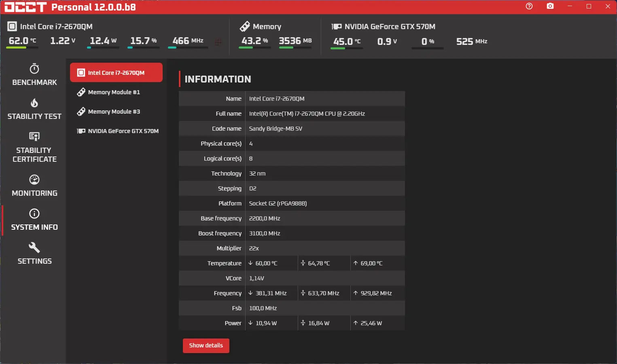
Task: Click the GPU card icon in header
Action: [x=337, y=27]
